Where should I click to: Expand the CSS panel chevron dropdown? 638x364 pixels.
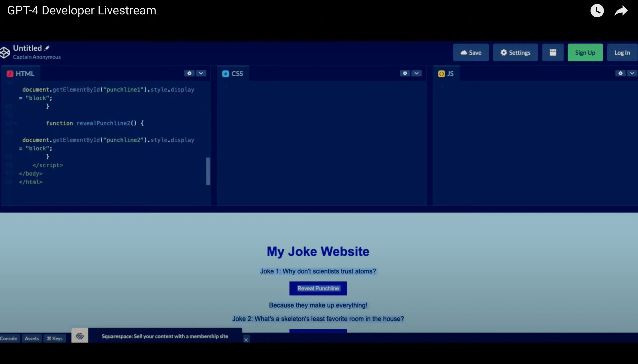[416, 73]
